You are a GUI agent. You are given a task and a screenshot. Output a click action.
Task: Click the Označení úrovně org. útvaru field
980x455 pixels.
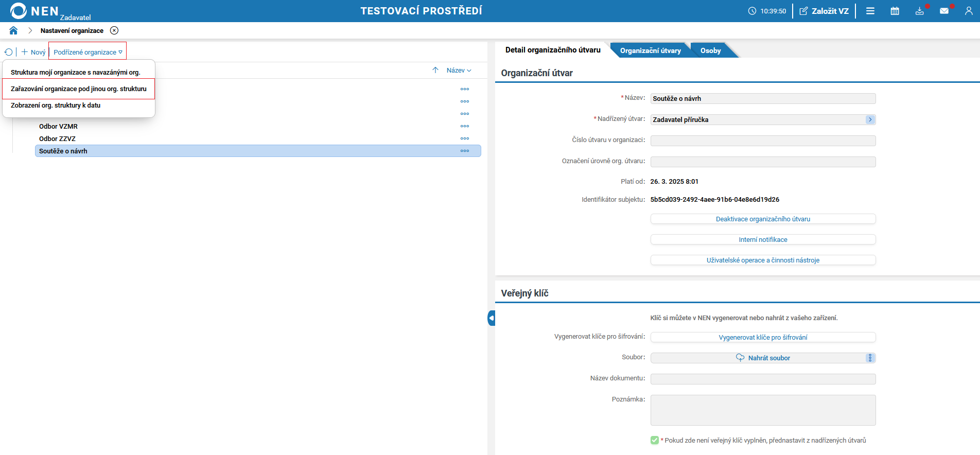(x=763, y=162)
